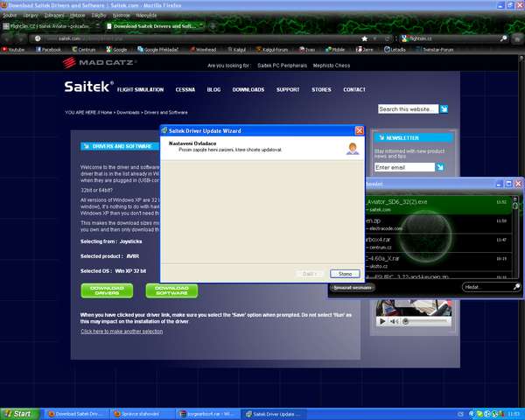Open the Youtube bookmark
Image resolution: width=525 pixels, height=420 pixels.
13,50
